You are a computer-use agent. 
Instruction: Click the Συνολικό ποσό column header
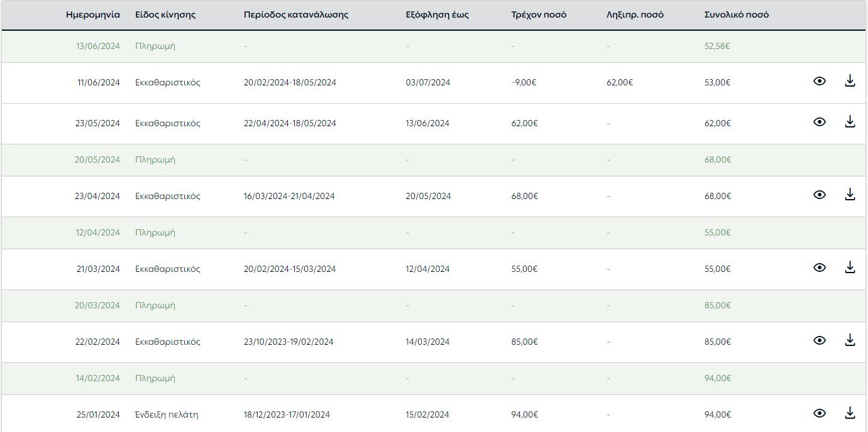coord(737,14)
